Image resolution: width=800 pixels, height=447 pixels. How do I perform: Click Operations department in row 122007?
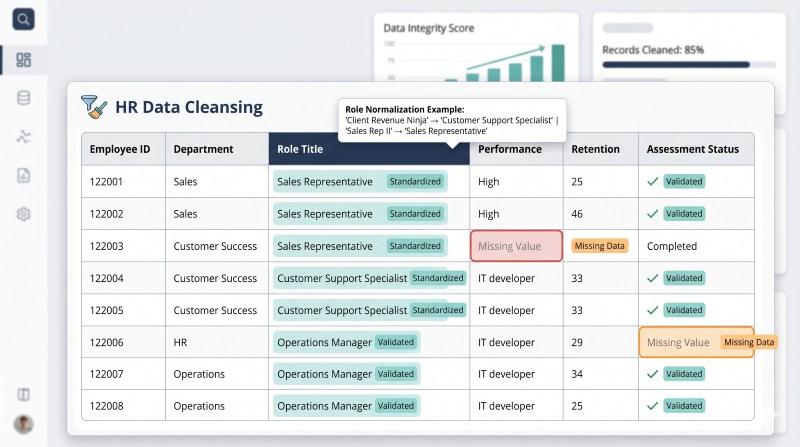pyautogui.click(x=199, y=374)
